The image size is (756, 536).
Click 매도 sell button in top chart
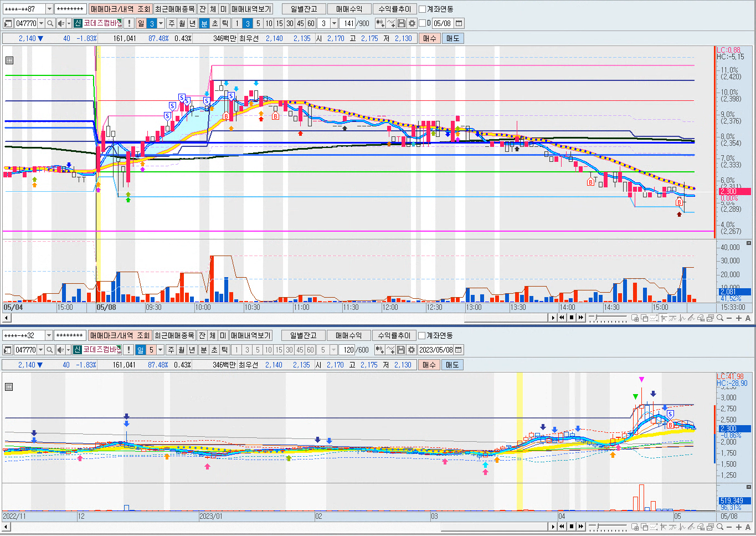(x=452, y=38)
